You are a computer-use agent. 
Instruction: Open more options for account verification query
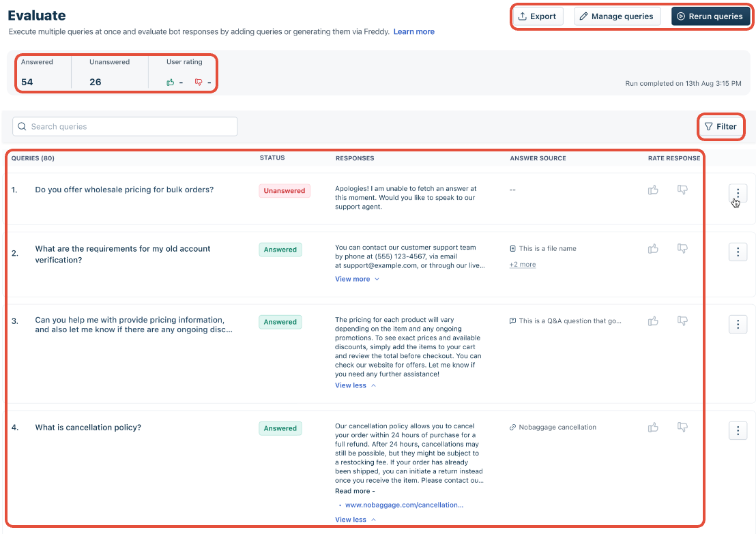pyautogui.click(x=738, y=252)
